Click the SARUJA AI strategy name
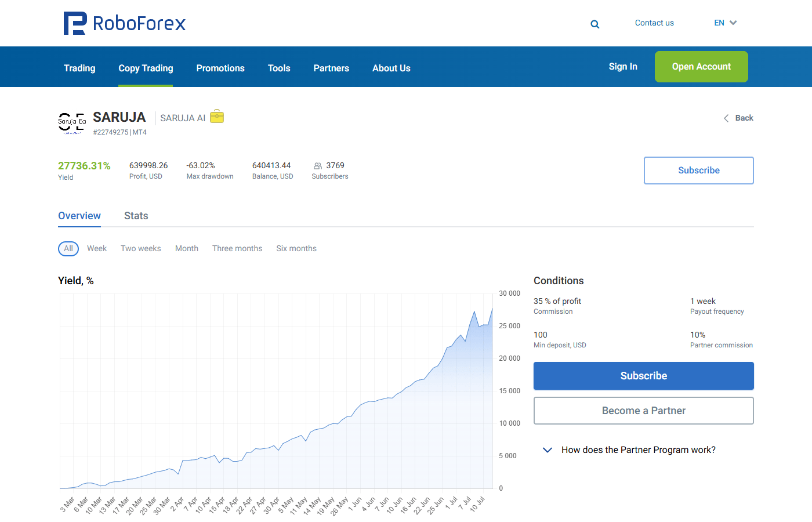Image resolution: width=812 pixels, height=522 pixels. [183, 118]
